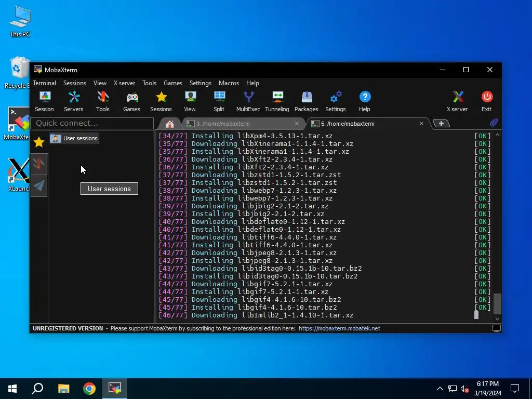This screenshot has height=399, width=532.
Task: Open the Tools menu in menu bar
Action: click(x=149, y=83)
